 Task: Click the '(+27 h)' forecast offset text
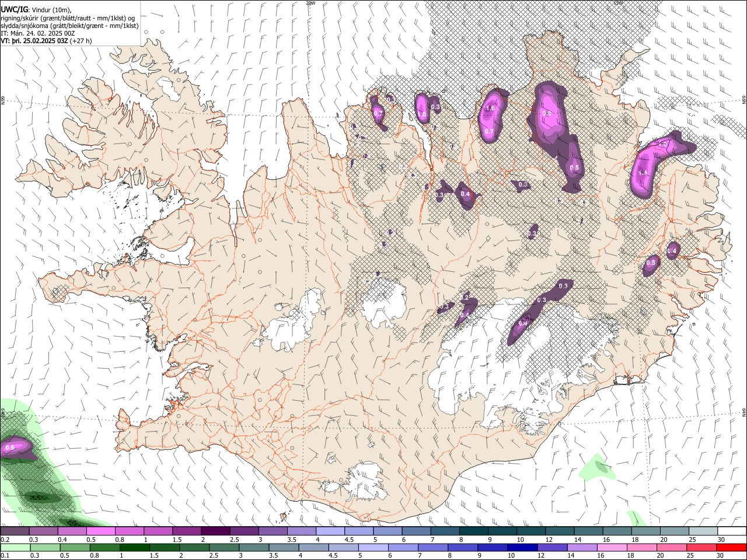click(81, 41)
